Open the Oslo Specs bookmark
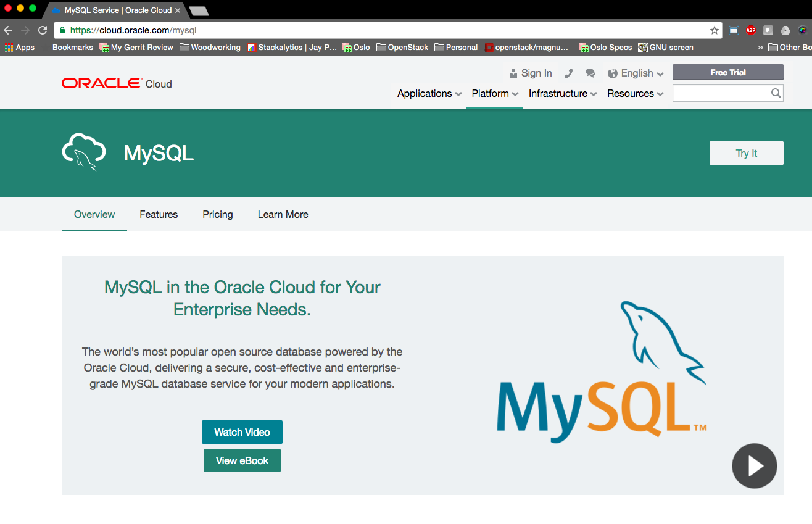 coord(605,48)
